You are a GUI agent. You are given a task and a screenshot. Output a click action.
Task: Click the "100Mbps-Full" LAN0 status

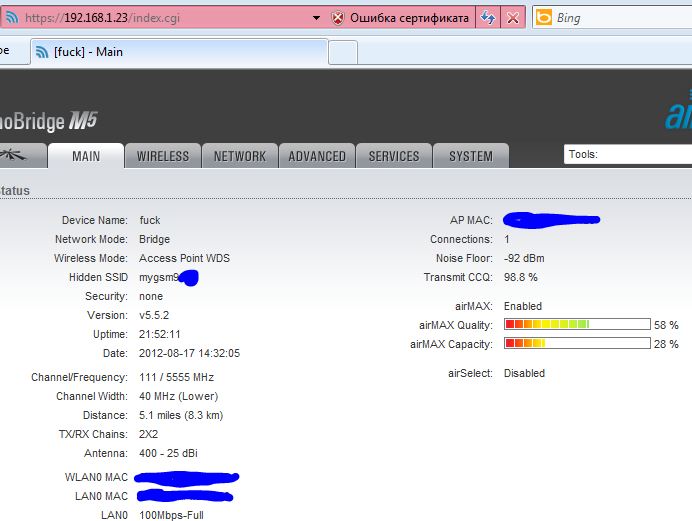(x=171, y=515)
